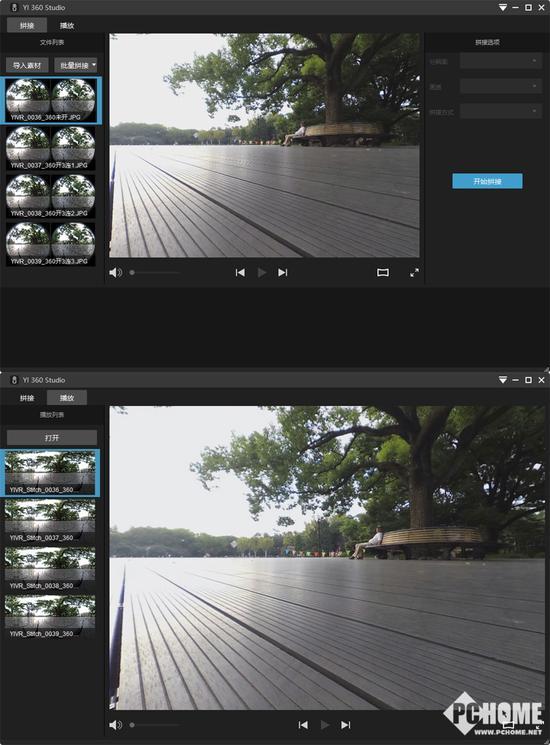Switch projection view mode in upper player
Viewport: 550px width, 745px height.
pyautogui.click(x=383, y=272)
